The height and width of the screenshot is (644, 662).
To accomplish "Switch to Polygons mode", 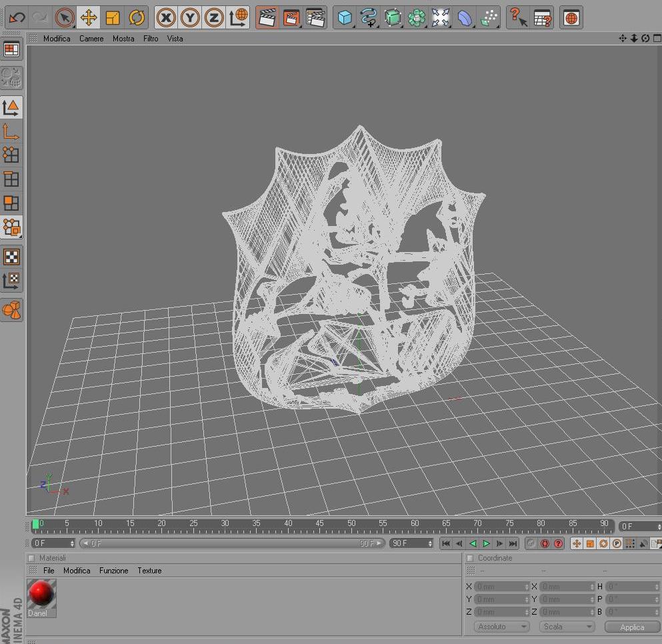I will point(11,203).
